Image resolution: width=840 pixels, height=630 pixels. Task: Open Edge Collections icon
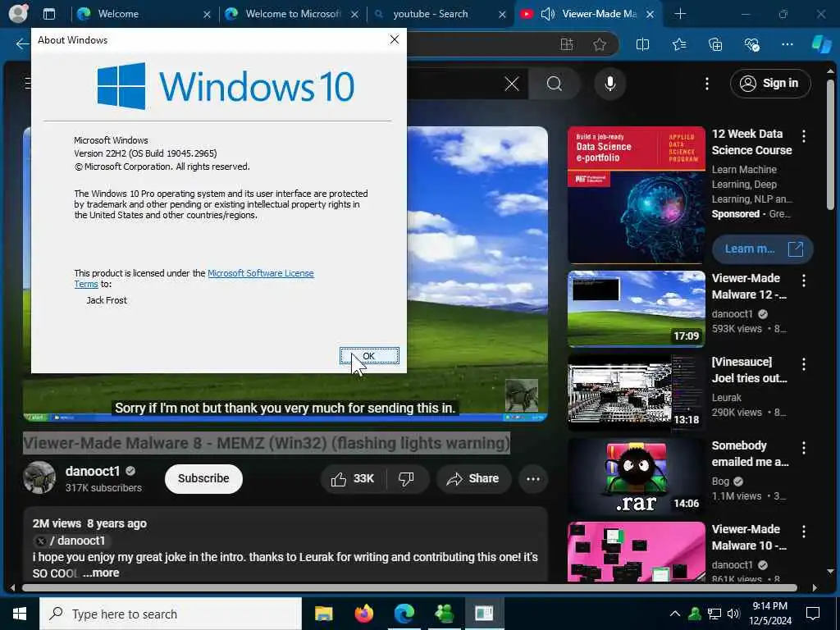(715, 44)
